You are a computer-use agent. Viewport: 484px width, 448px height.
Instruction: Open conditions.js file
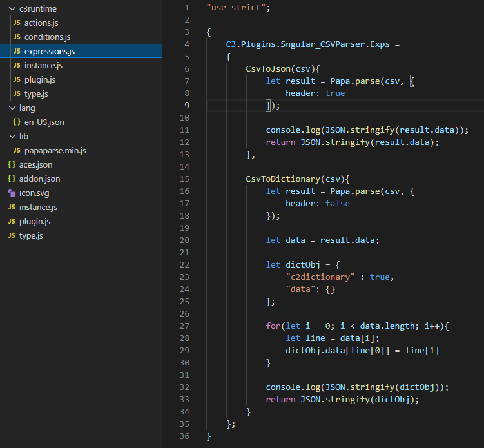(x=48, y=37)
